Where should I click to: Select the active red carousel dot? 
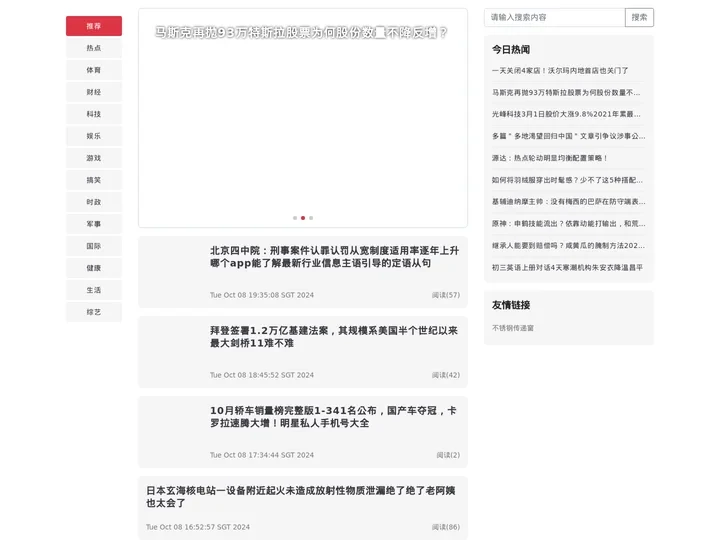(x=303, y=218)
